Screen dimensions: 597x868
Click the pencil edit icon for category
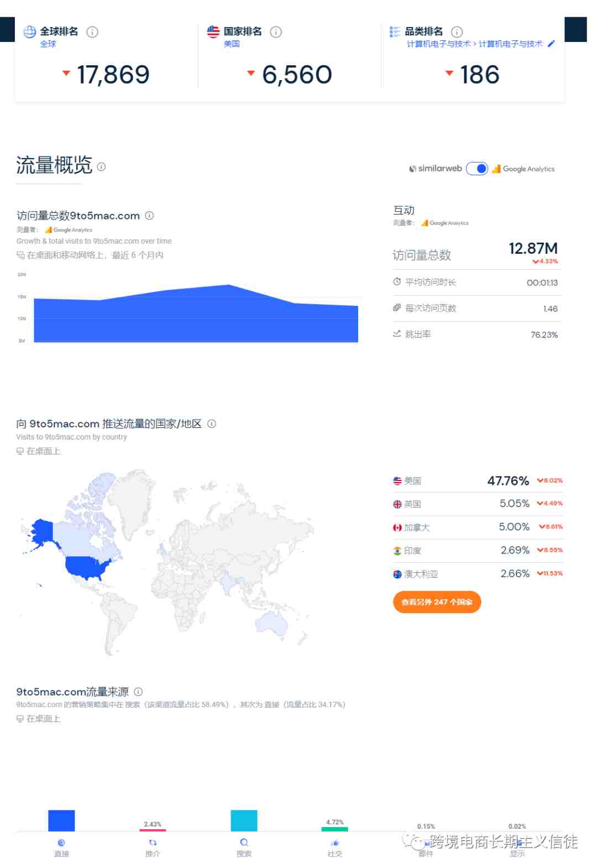click(551, 44)
